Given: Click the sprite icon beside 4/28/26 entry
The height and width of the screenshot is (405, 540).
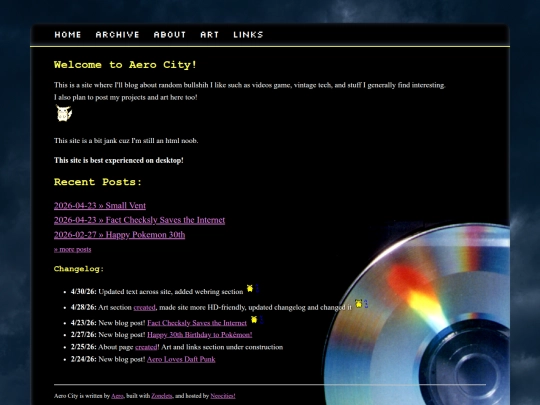Looking at the screenshot, I should 361,304.
